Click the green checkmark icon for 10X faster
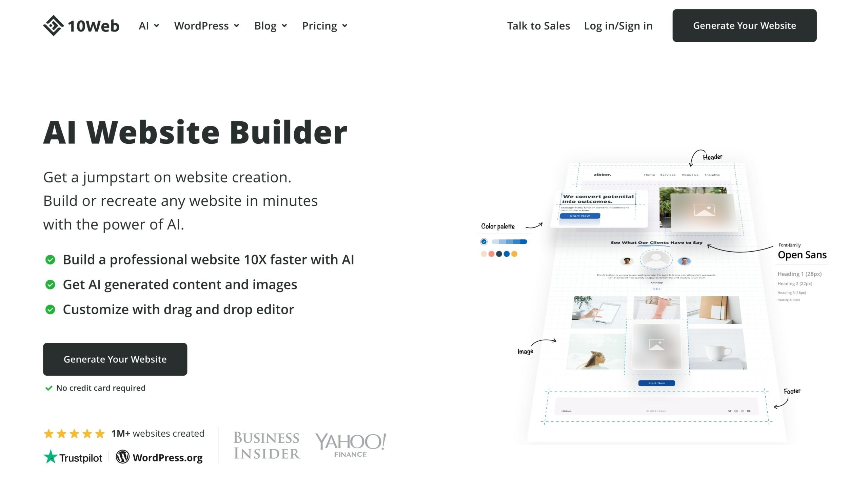The image size is (868, 497). (x=51, y=259)
